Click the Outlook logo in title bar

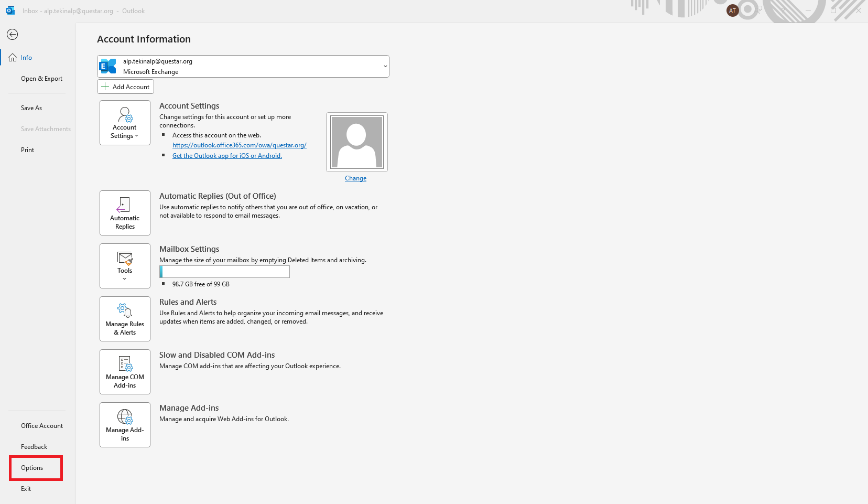click(10, 10)
